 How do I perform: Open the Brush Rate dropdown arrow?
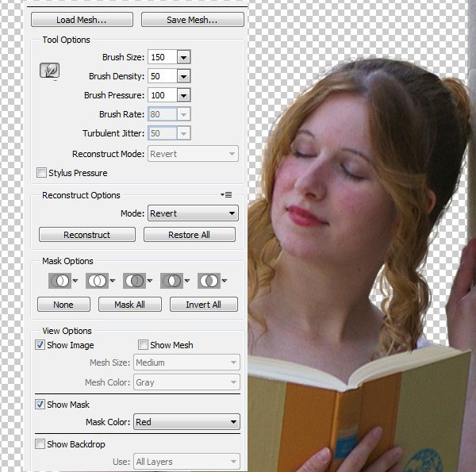point(183,114)
